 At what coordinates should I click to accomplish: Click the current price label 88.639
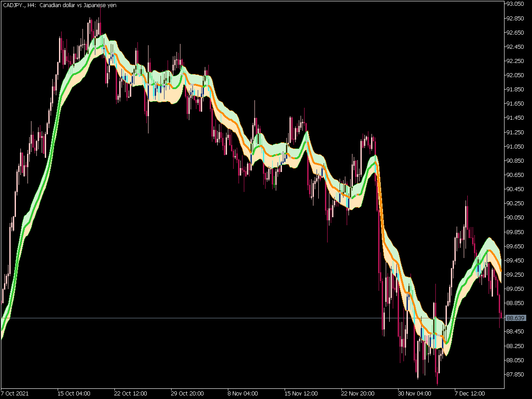click(516, 318)
